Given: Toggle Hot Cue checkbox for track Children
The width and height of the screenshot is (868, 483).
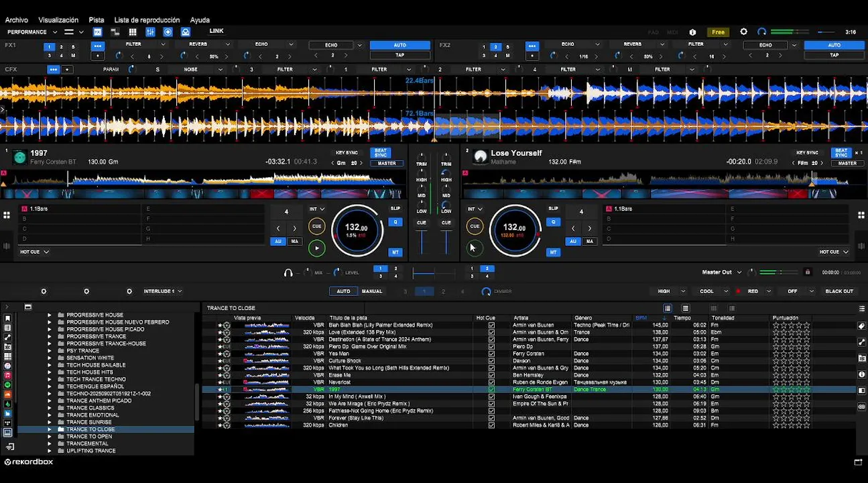Looking at the screenshot, I should pyautogui.click(x=491, y=425).
